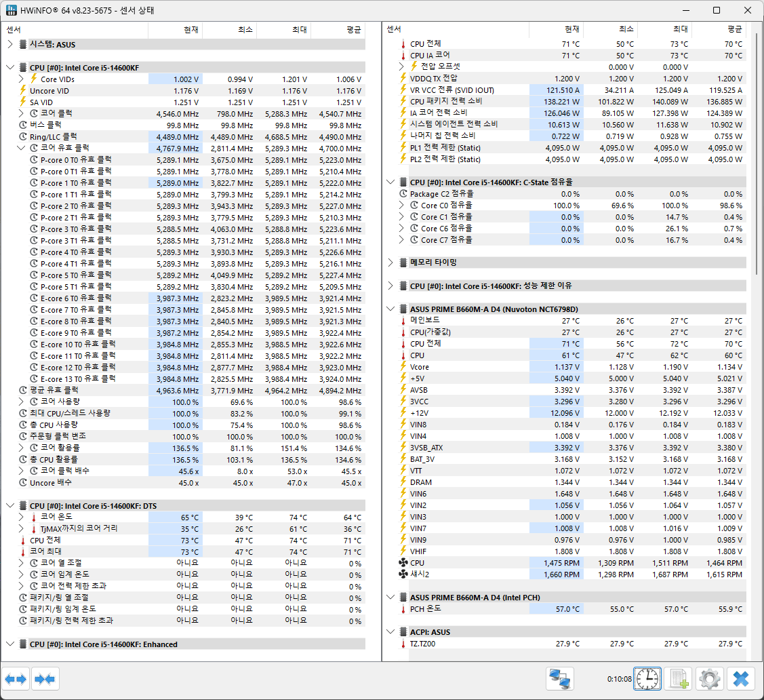Click the CPU 패키지 전력 소비 icon
764x700 pixels.
(x=403, y=101)
